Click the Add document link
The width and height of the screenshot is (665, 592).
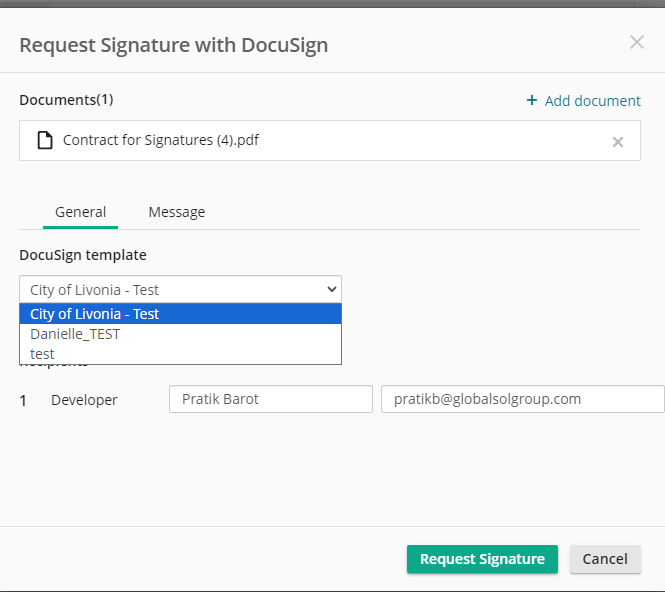(592, 100)
